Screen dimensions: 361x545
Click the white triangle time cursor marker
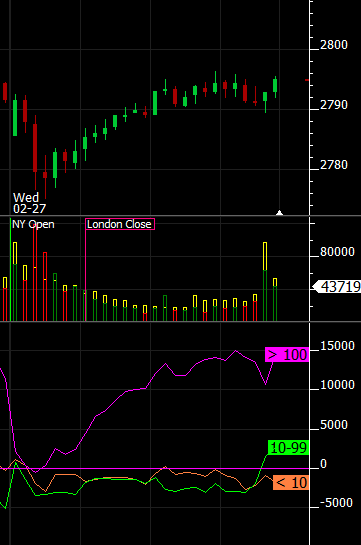[279, 212]
